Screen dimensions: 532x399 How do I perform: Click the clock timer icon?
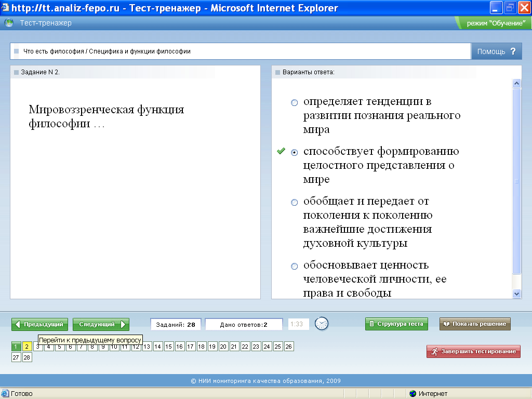[322, 324]
